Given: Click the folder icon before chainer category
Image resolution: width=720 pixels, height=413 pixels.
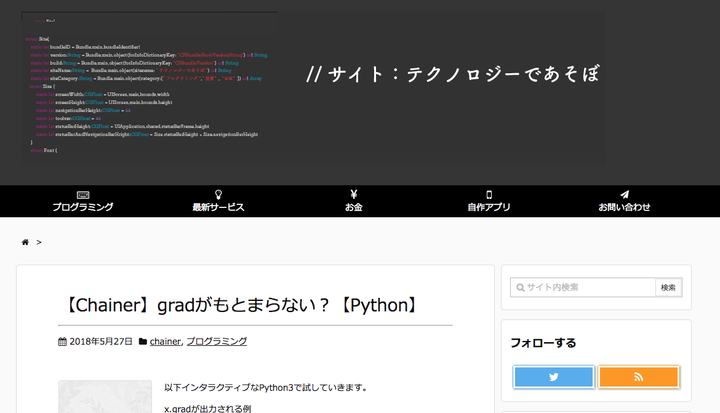Looking at the screenshot, I should coord(143,341).
